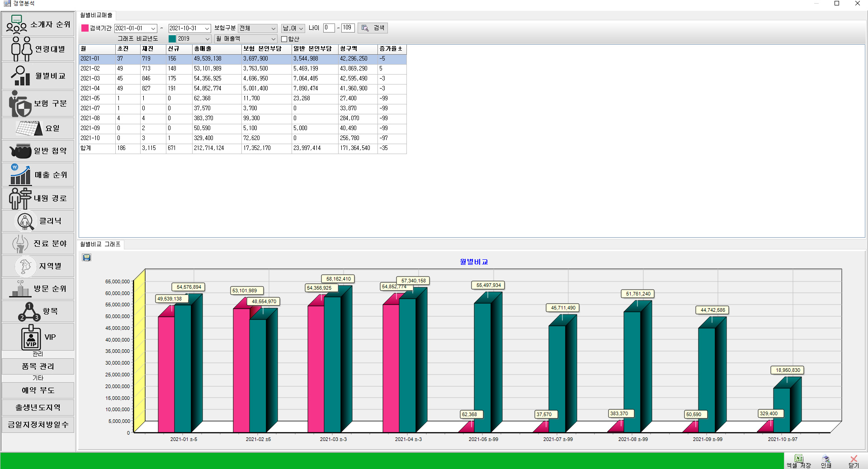Expand the 2019 comparison year dropdown
This screenshot has height=469, width=868.
click(x=207, y=39)
